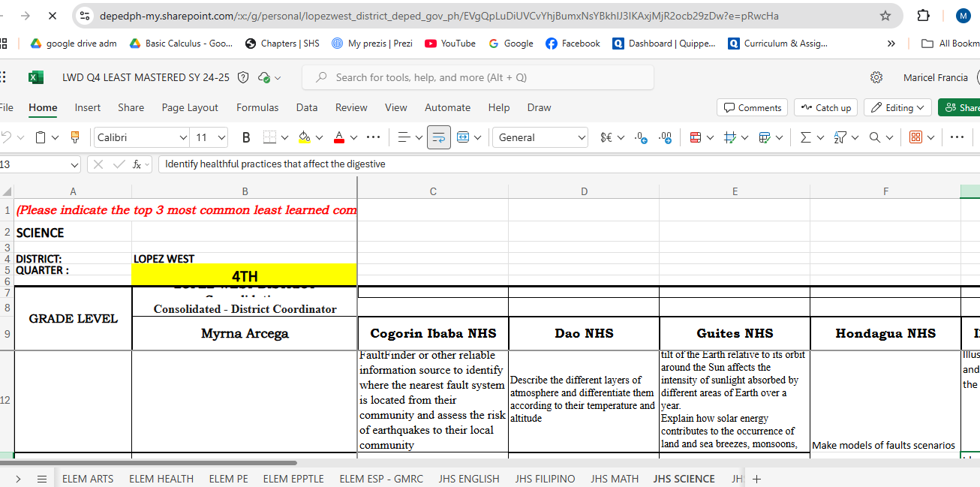Image resolution: width=980 pixels, height=487 pixels.
Task: Expand the Calibri font name dropdown
Action: coord(183,137)
